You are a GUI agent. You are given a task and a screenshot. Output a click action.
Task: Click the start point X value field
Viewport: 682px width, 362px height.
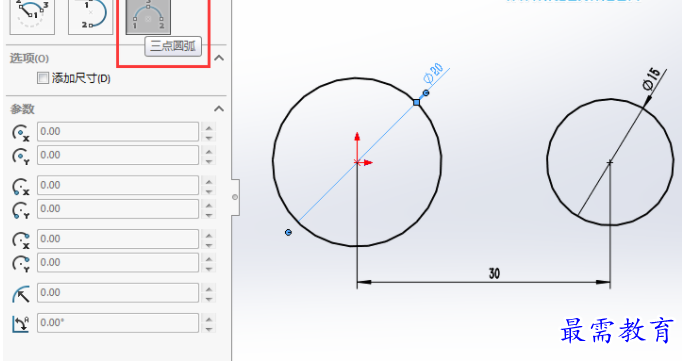(x=118, y=185)
